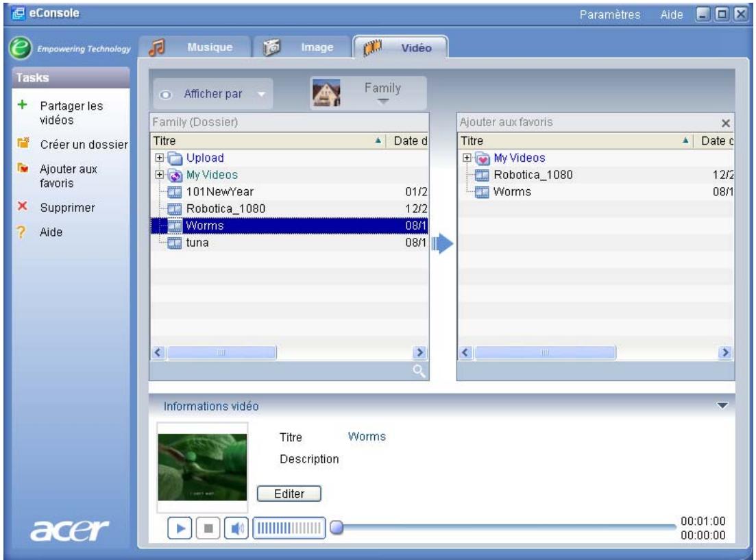
Task: Close the Ajouter aux favoris panel
Action: pos(726,123)
